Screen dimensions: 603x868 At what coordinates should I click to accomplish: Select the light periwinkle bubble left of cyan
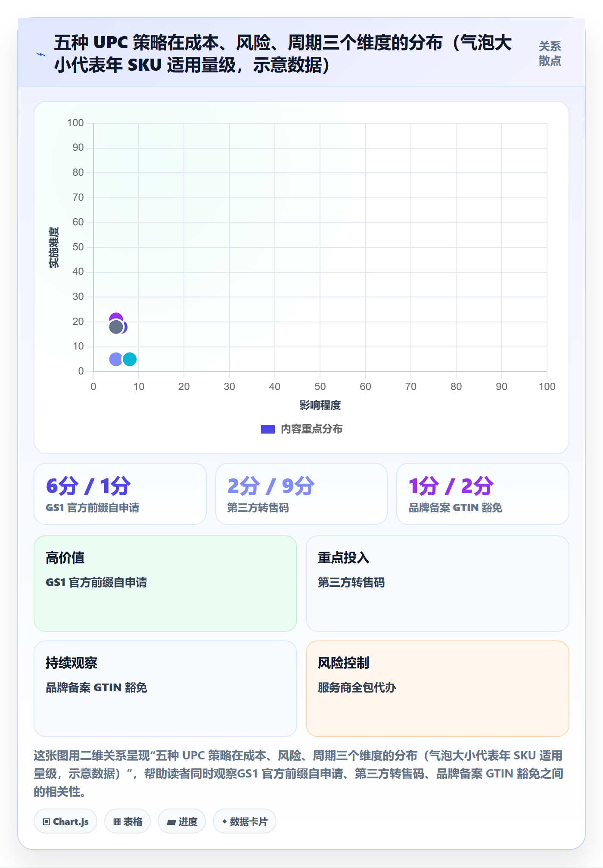pyautogui.click(x=115, y=359)
